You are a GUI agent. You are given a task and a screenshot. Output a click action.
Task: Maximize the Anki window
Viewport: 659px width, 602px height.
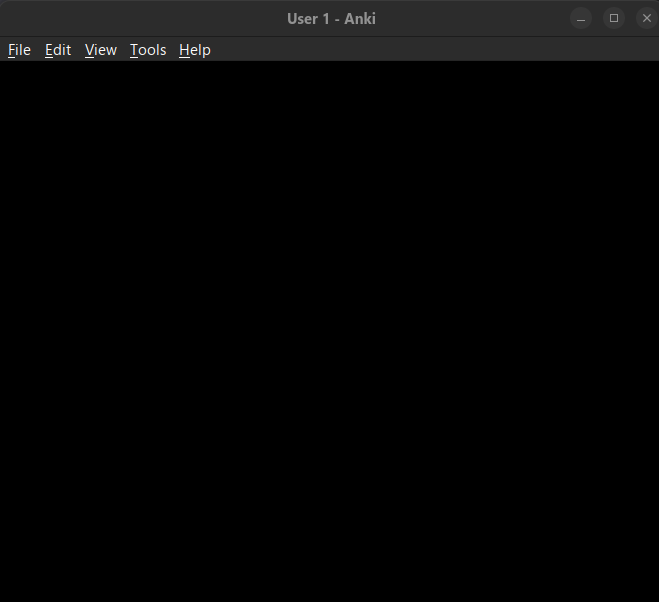coord(614,18)
